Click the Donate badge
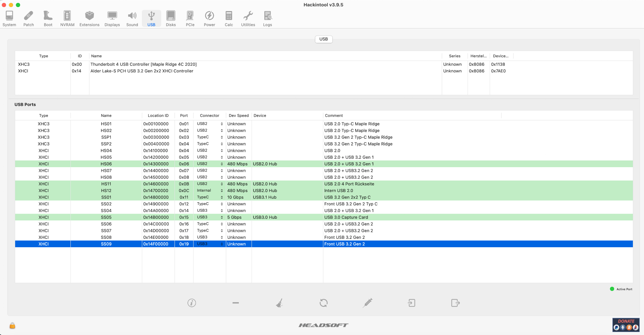644x335 pixels. [x=626, y=325]
